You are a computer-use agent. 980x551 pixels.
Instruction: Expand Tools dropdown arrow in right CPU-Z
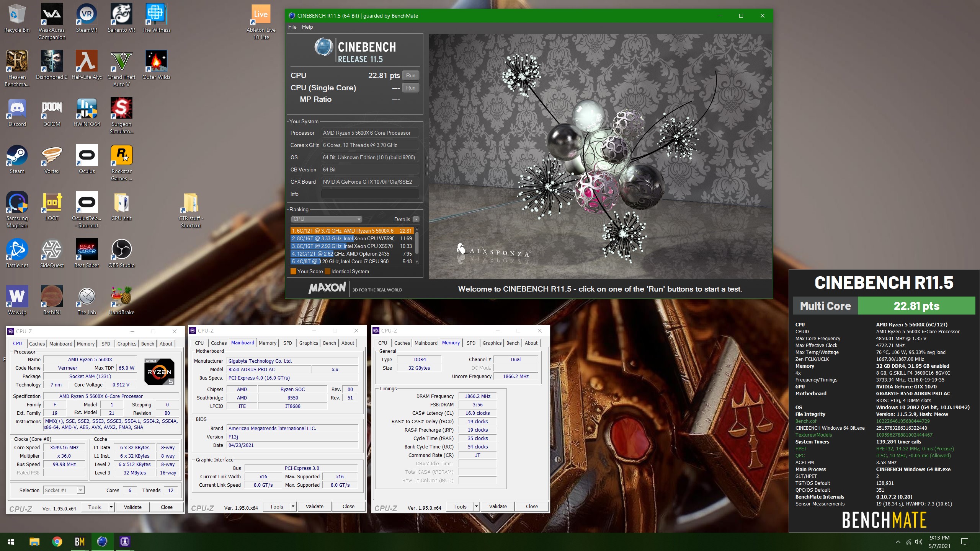[476, 507]
